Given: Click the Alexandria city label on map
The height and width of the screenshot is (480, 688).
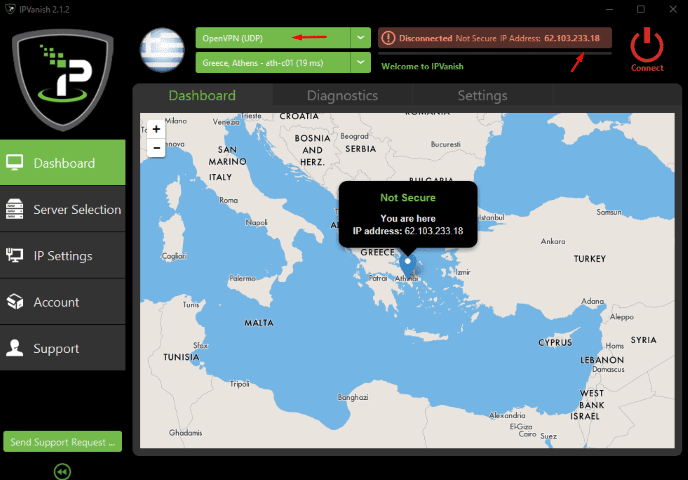Looking at the screenshot, I should pyautogui.click(x=507, y=415).
